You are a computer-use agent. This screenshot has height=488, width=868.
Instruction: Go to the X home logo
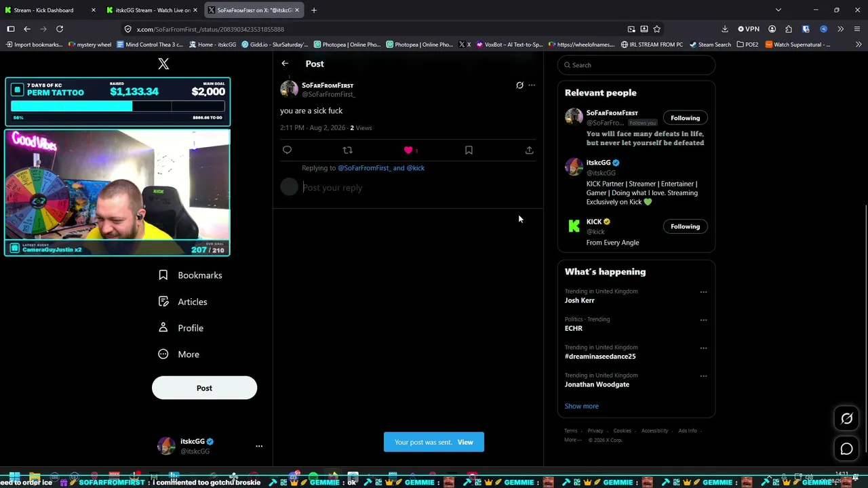pos(163,64)
